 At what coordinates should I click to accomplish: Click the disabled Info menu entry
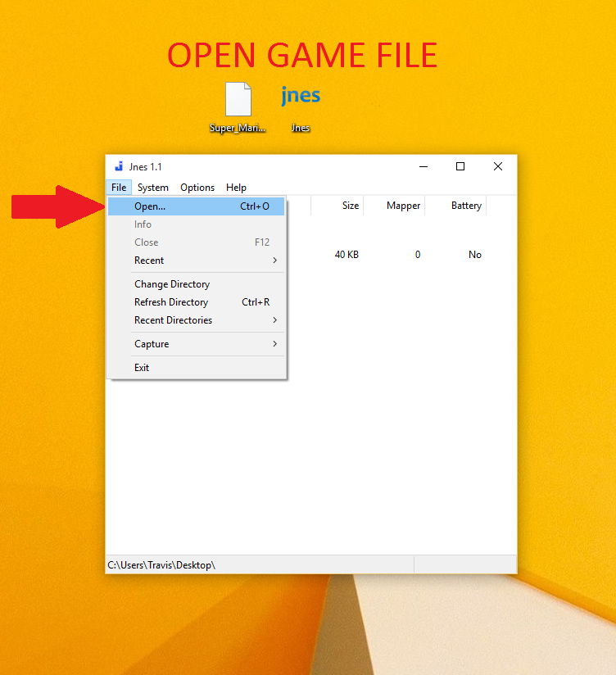coord(197,224)
